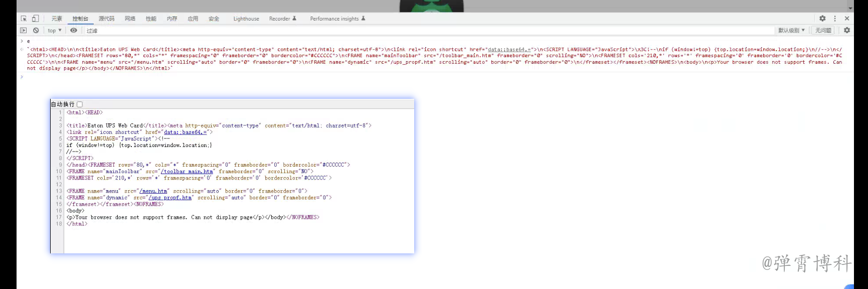Click the </frameset></frameset><NOFRAMES> line
The image size is (868, 289).
pyautogui.click(x=115, y=204)
